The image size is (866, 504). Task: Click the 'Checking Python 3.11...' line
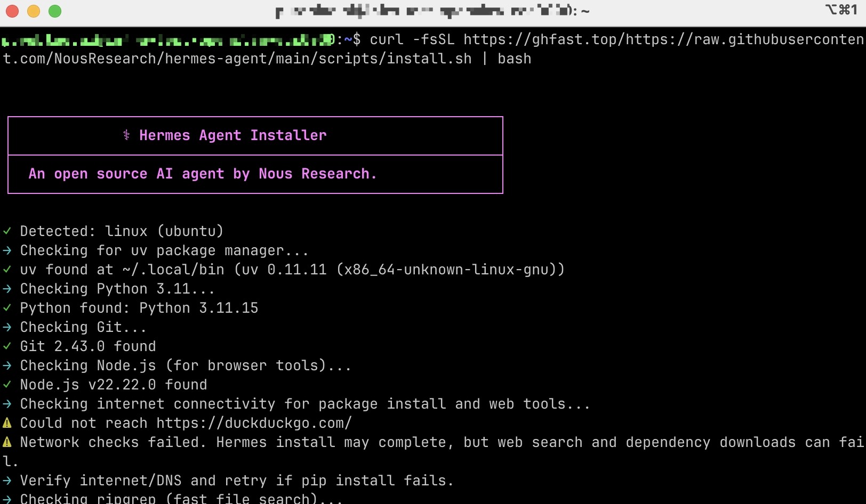pyautogui.click(x=117, y=289)
